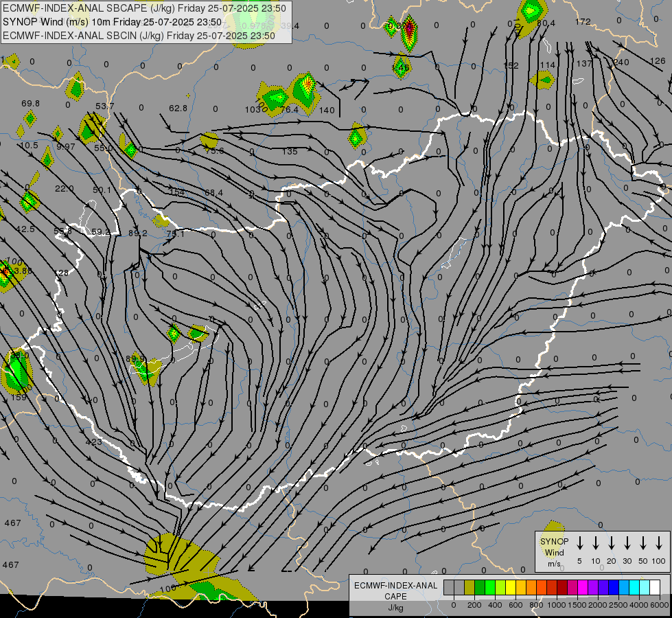Click the 89.2 CAPE value on the map
The height and width of the screenshot is (618, 672).
pyautogui.click(x=137, y=233)
